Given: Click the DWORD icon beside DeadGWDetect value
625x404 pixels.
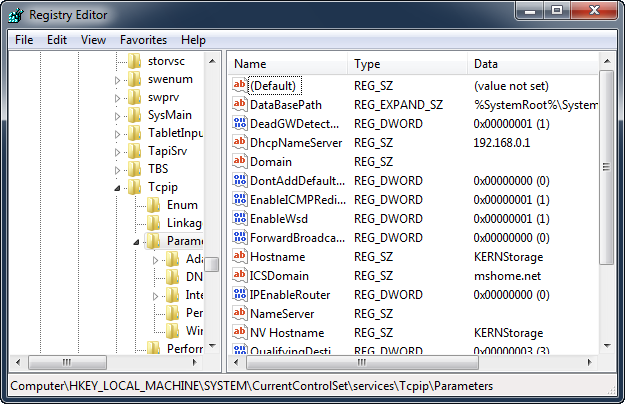Looking at the screenshot, I should click(x=239, y=124).
